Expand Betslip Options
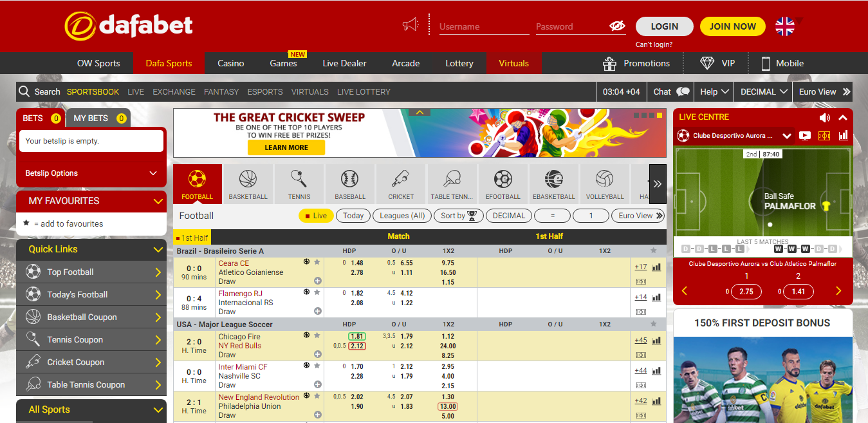Image resolution: width=868 pixels, height=423 pixels. (91, 173)
